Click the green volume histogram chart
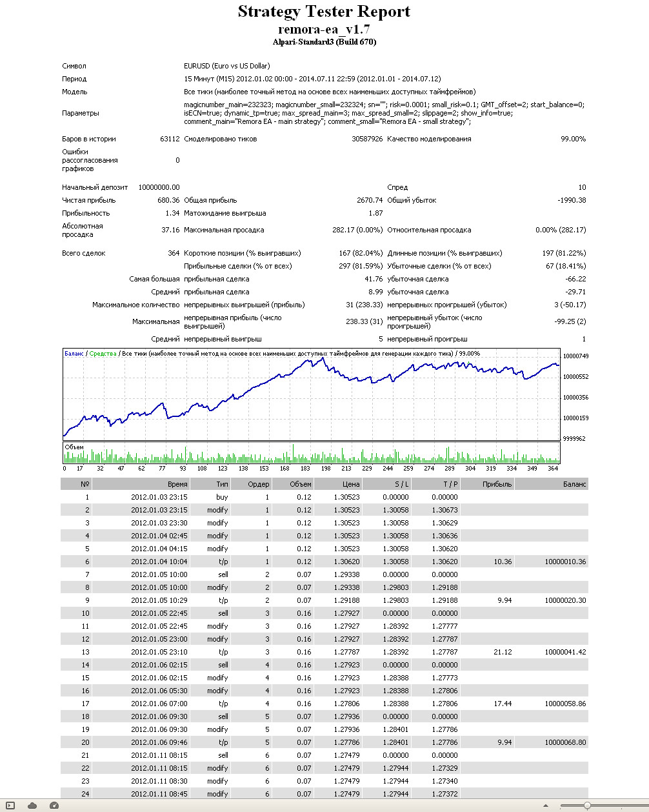The image size is (649, 812). click(x=312, y=452)
